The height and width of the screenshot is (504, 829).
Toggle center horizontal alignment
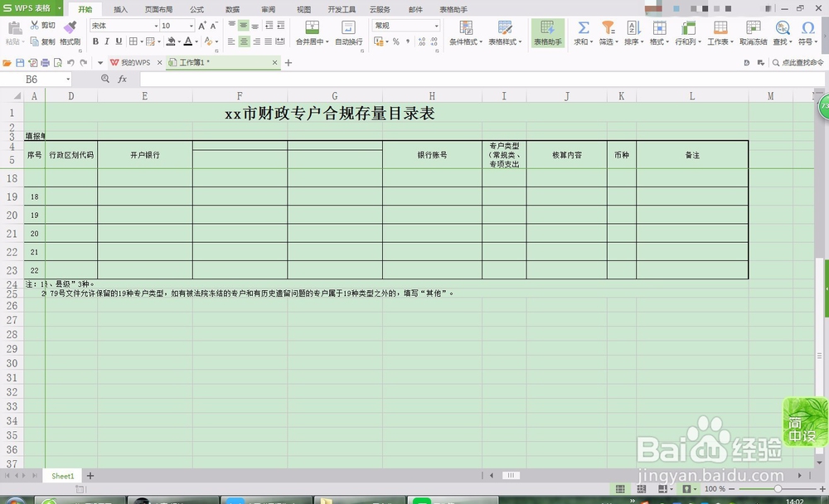coord(244,41)
